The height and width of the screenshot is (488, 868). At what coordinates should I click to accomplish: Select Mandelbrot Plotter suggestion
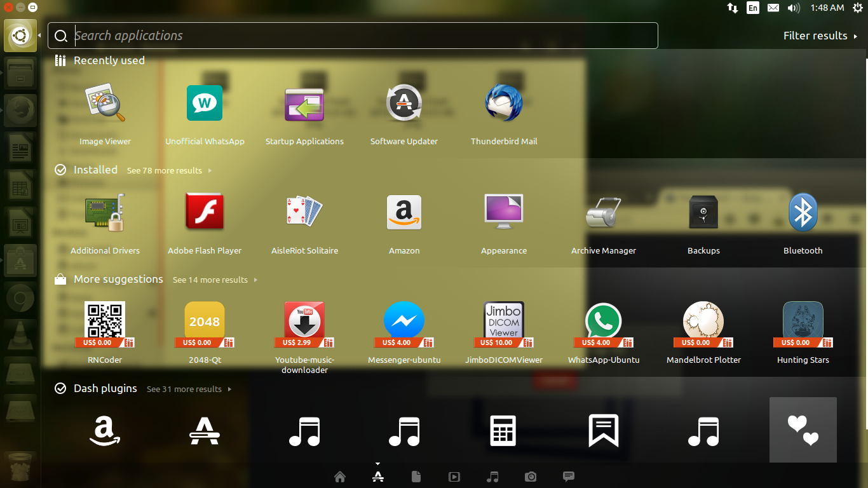(703, 333)
